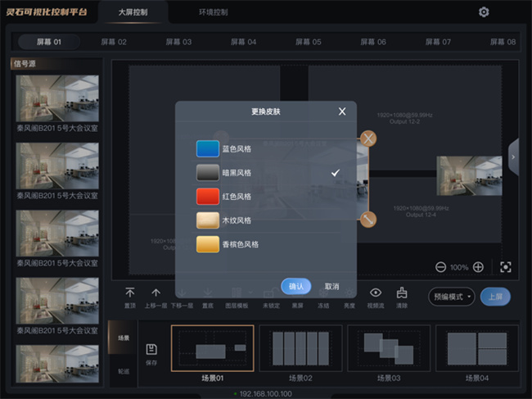Click the 保存 save scene icon
The height and width of the screenshot is (399, 532).
tap(151, 349)
